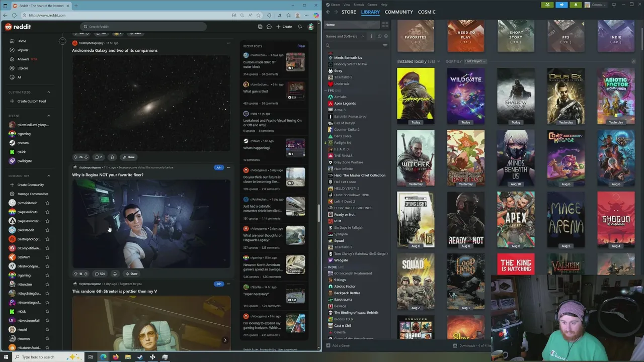Open options menu for Andromeda Galaxy post
The height and width of the screenshot is (362, 644).
click(228, 43)
